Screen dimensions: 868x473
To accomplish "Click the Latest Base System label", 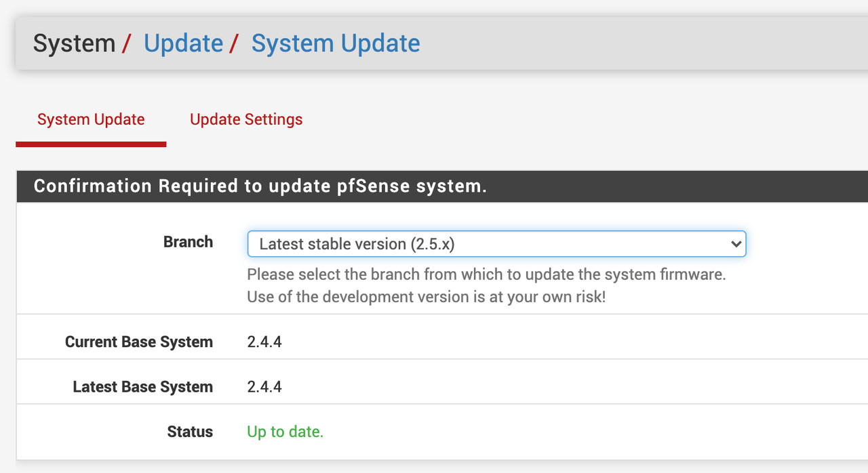I will [x=143, y=387].
